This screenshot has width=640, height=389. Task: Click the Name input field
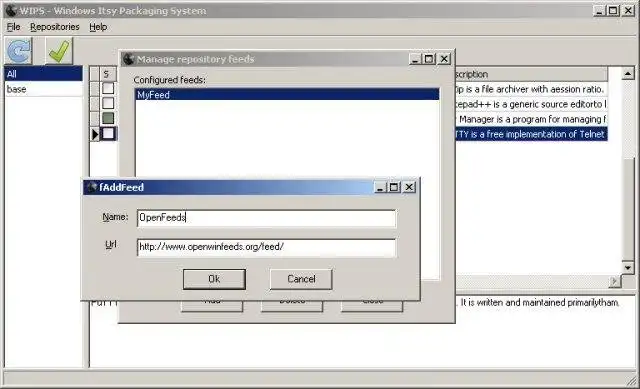(267, 218)
